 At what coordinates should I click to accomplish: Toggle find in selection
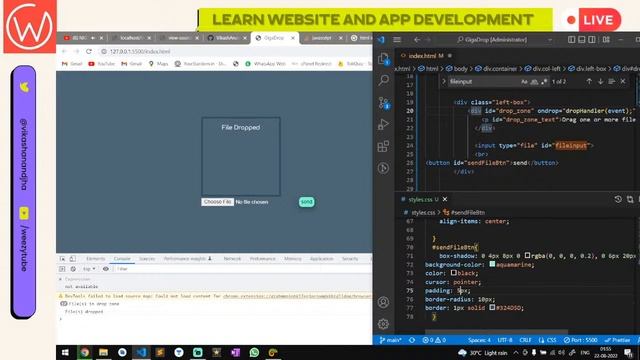(611, 82)
